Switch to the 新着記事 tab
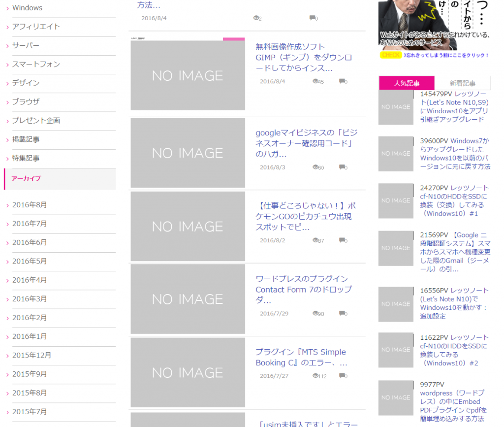This screenshot has height=427, width=504. coord(463,83)
